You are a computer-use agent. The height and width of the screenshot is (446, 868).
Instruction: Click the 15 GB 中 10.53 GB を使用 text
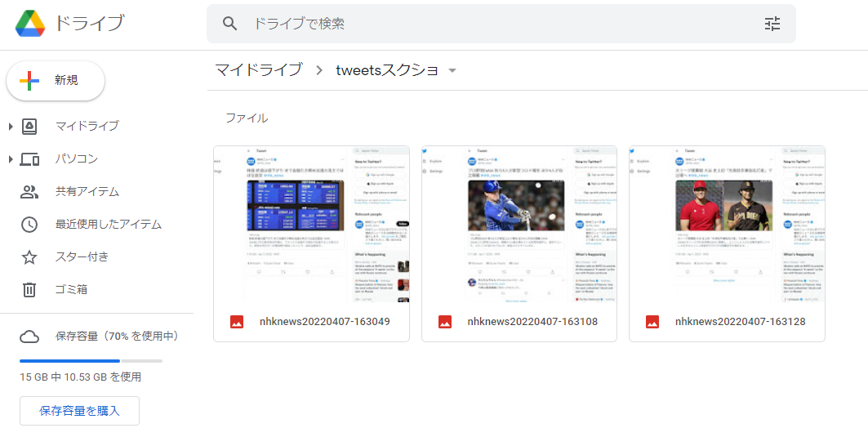(80, 377)
